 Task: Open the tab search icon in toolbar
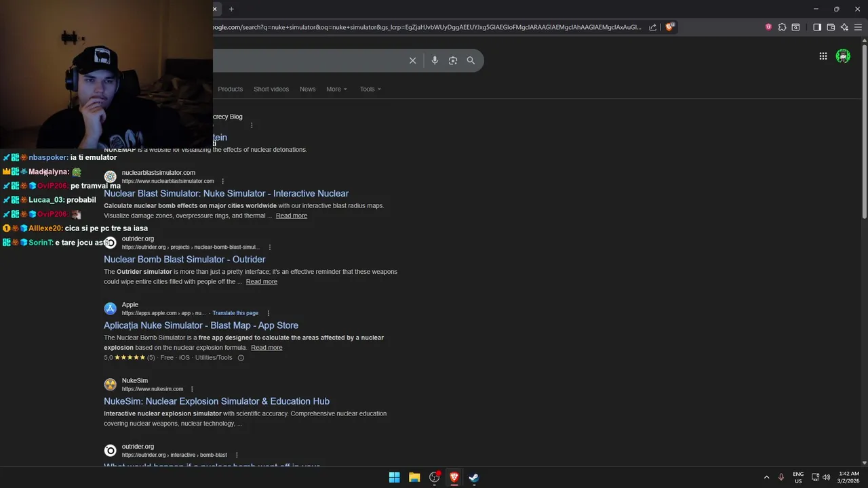795,27
